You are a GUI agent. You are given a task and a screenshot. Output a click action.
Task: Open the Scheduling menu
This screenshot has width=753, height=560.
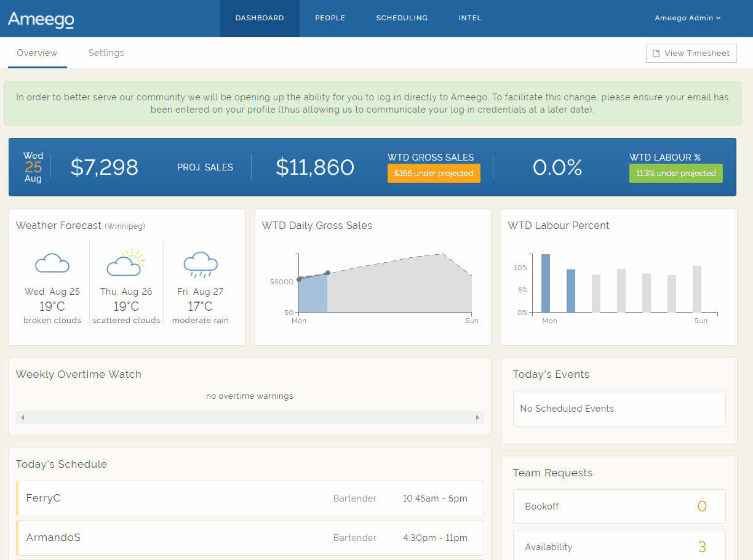click(402, 18)
